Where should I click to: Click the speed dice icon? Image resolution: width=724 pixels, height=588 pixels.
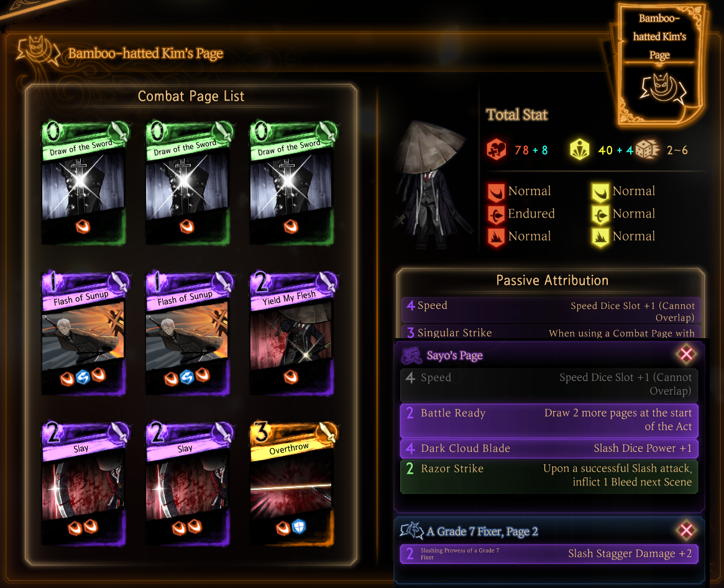point(648,150)
